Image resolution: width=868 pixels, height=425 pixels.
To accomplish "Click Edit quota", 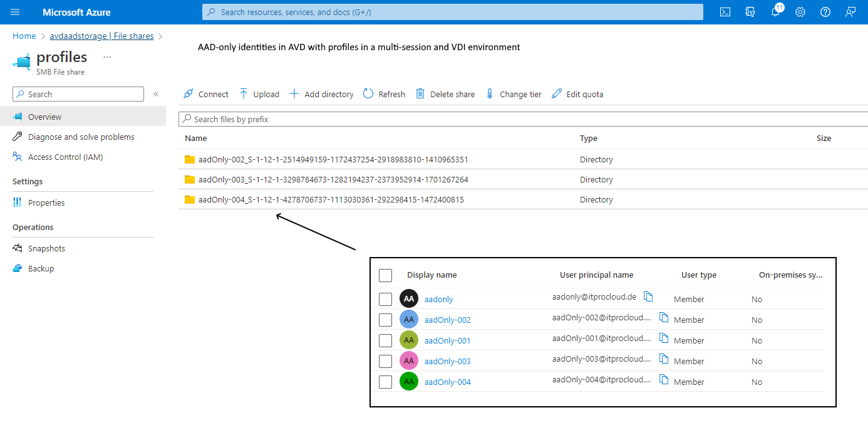I will coord(577,94).
